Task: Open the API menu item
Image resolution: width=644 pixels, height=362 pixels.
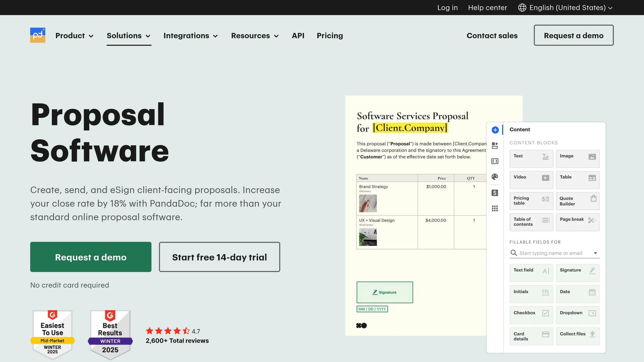Action: click(298, 36)
